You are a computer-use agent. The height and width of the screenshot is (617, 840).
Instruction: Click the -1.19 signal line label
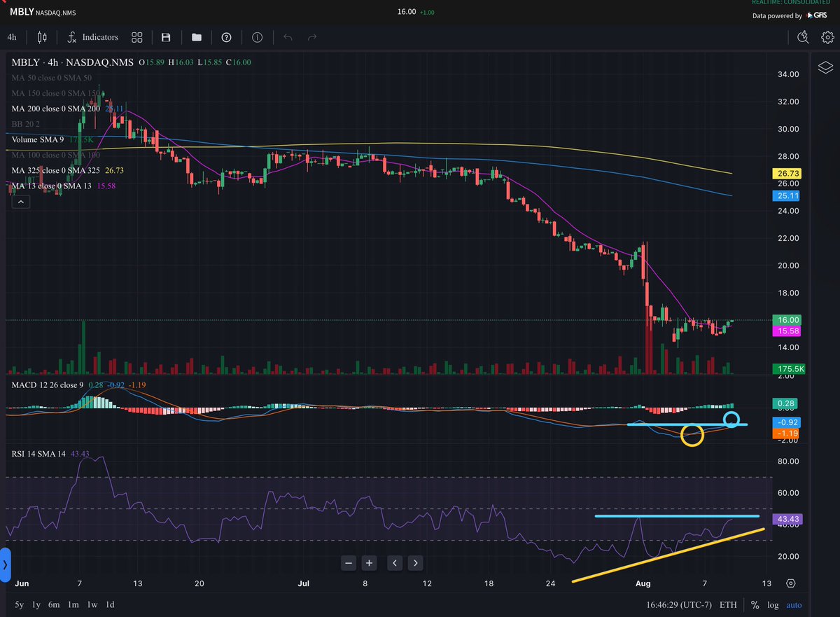click(787, 434)
